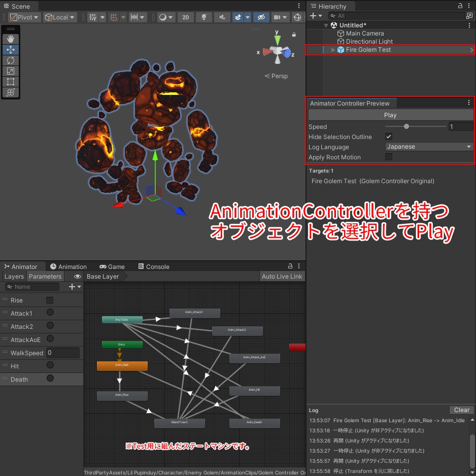The width and height of the screenshot is (476, 476).
Task: Fire the Attack1 trigger
Action: (x=50, y=312)
